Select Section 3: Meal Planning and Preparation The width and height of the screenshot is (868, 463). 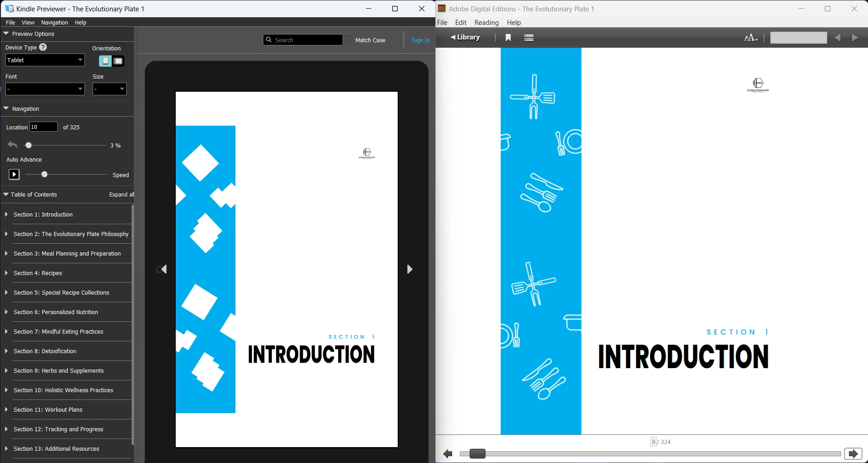(67, 253)
